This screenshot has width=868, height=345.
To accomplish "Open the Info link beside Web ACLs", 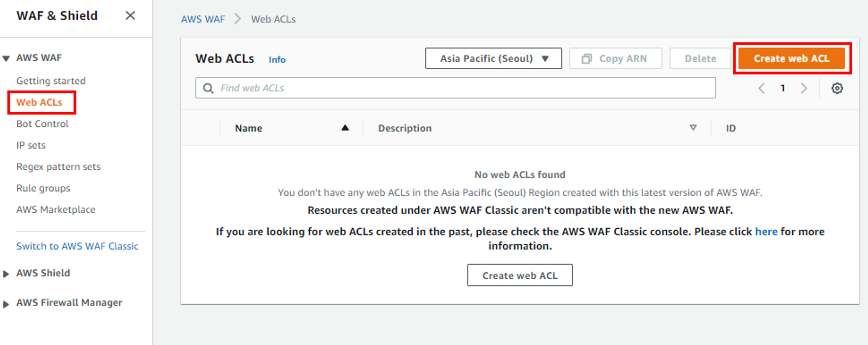I will tap(277, 60).
